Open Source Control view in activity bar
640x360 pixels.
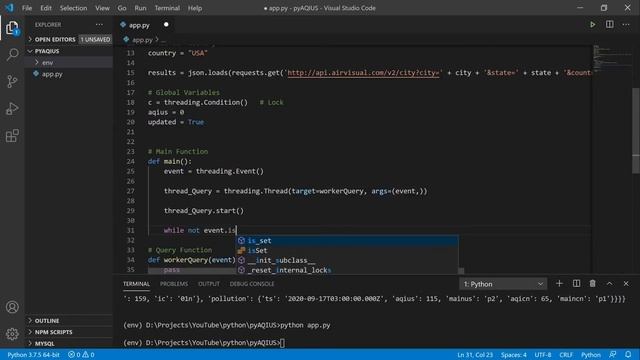click(12, 81)
